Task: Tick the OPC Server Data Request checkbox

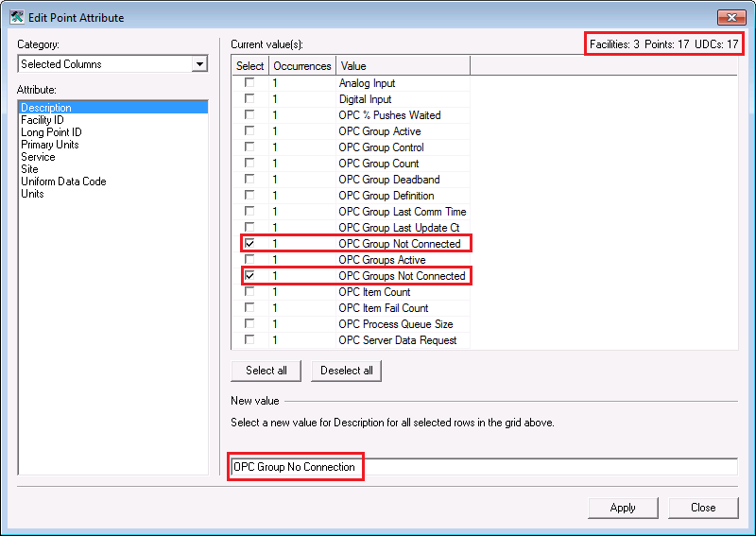Action: pyautogui.click(x=249, y=339)
